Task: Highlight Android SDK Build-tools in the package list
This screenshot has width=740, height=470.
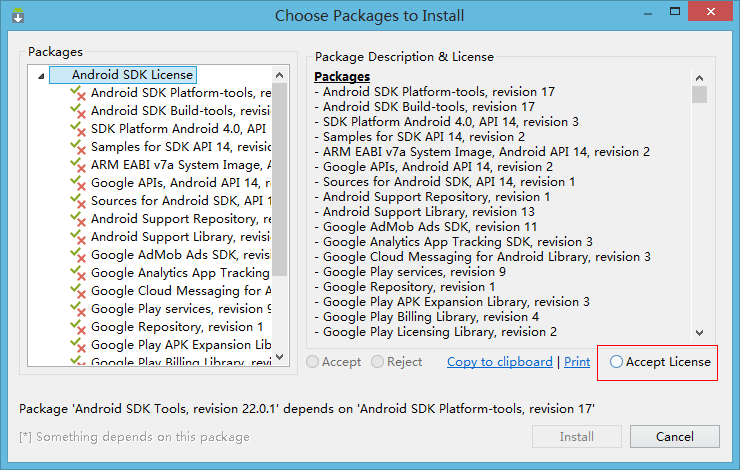Action: (180, 111)
